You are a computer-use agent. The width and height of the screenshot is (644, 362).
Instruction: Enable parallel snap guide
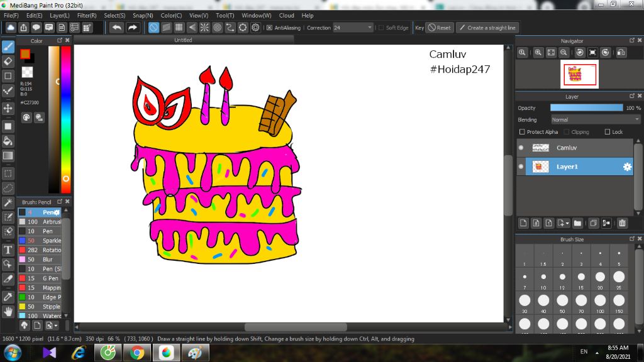point(166,28)
